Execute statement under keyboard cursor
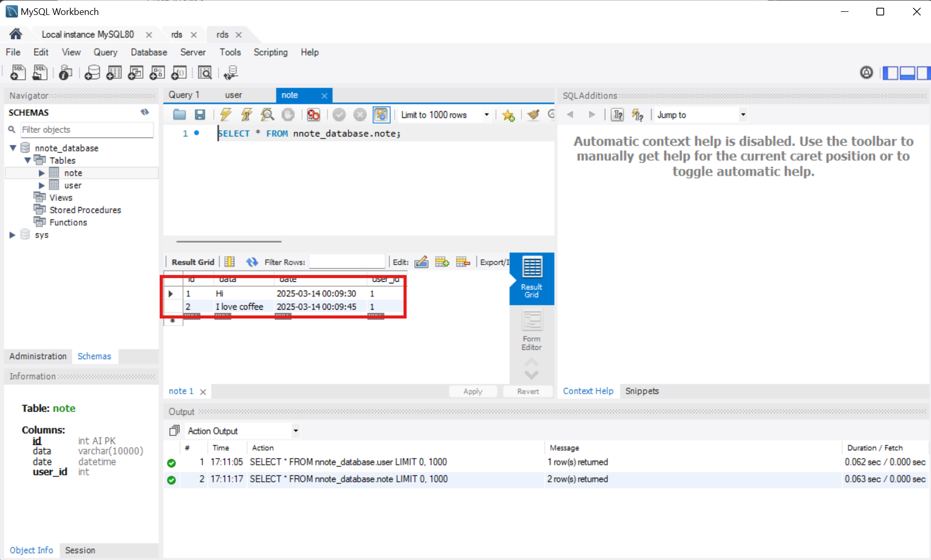 click(x=246, y=115)
